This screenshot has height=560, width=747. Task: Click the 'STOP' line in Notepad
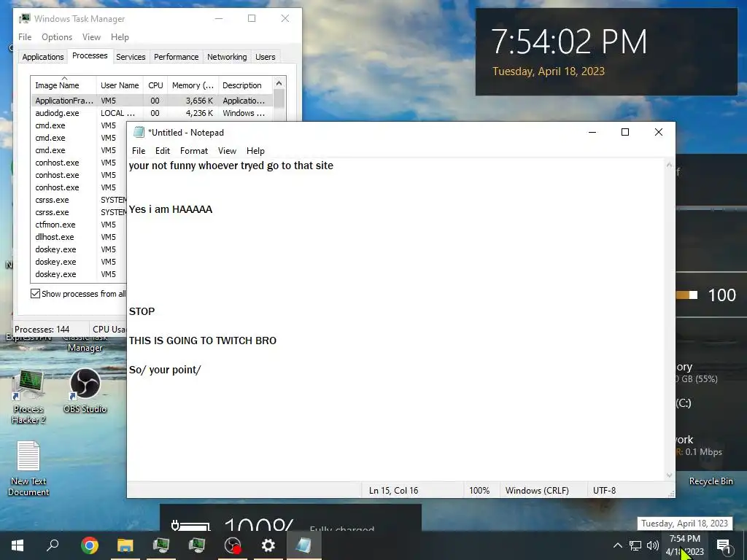pos(142,311)
